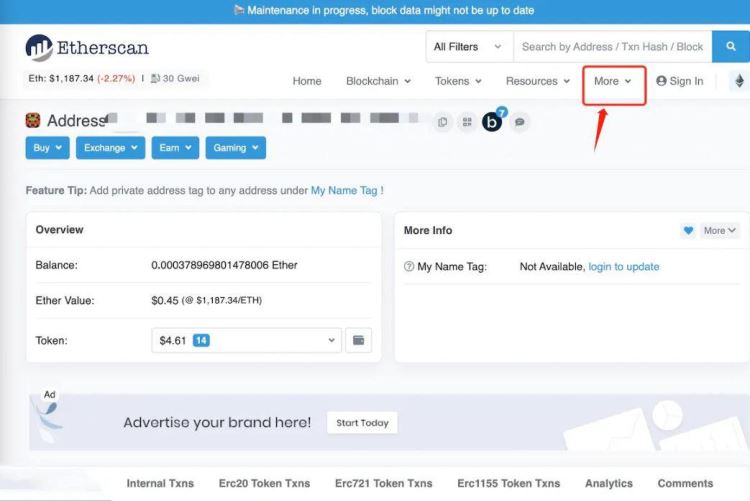
Task: Focus the address search input field
Action: 612,47
